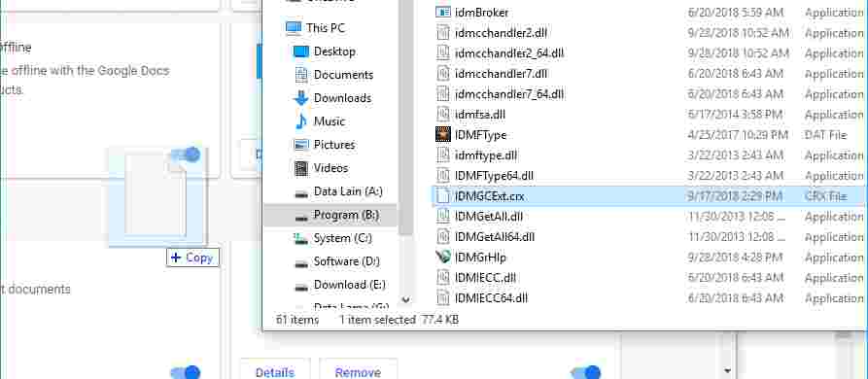Open Documents folder in navigation pane

(x=332, y=75)
